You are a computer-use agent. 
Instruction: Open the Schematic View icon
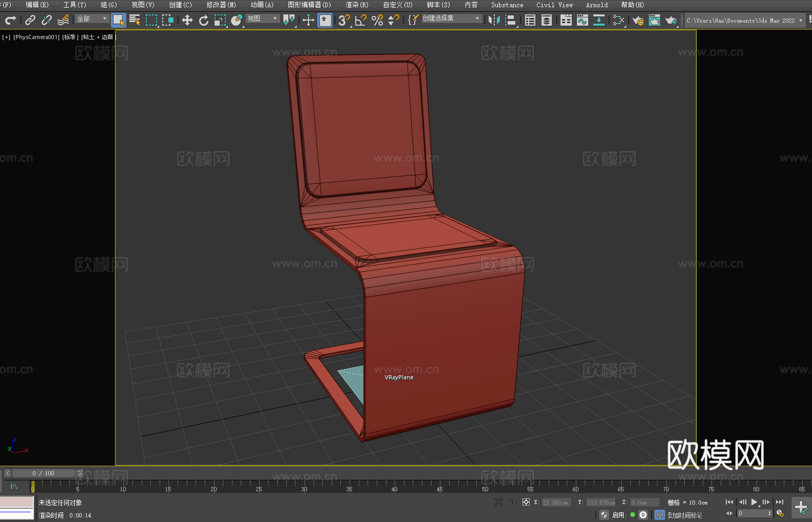tap(618, 20)
